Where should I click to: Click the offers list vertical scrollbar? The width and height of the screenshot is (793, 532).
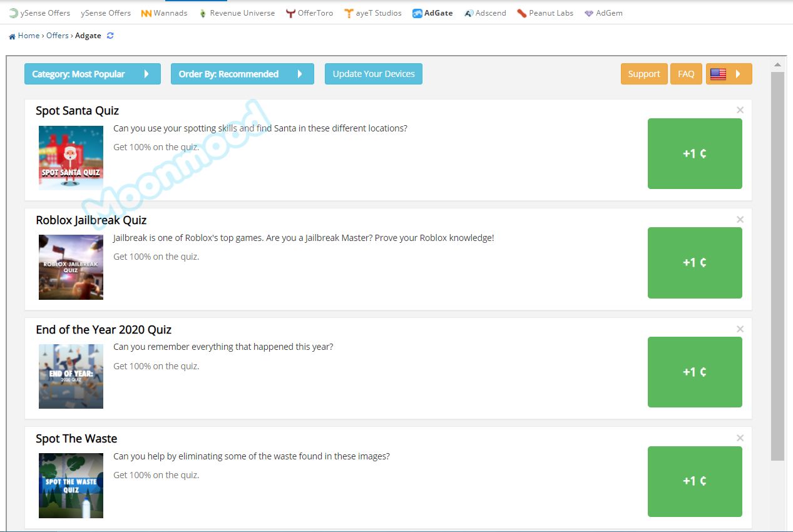tap(777, 266)
